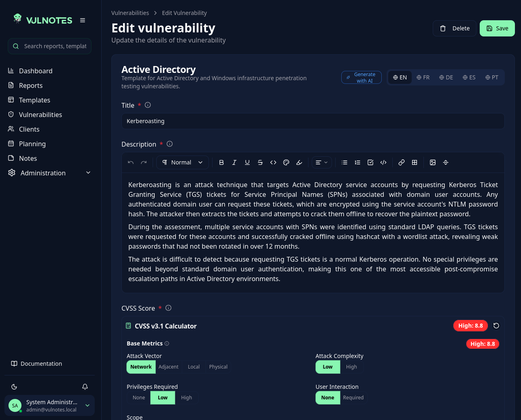The image size is (521, 420).
Task: Set Privileges Required to None
Action: coord(138,398)
